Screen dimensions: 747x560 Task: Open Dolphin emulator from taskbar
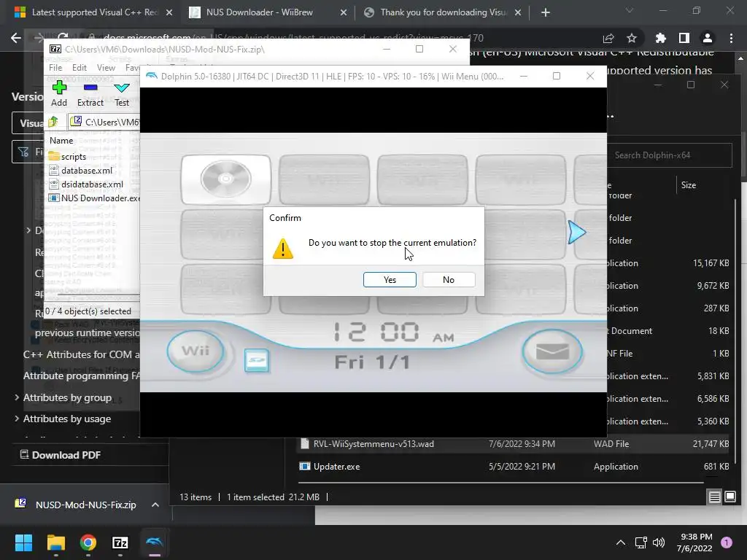(155, 542)
